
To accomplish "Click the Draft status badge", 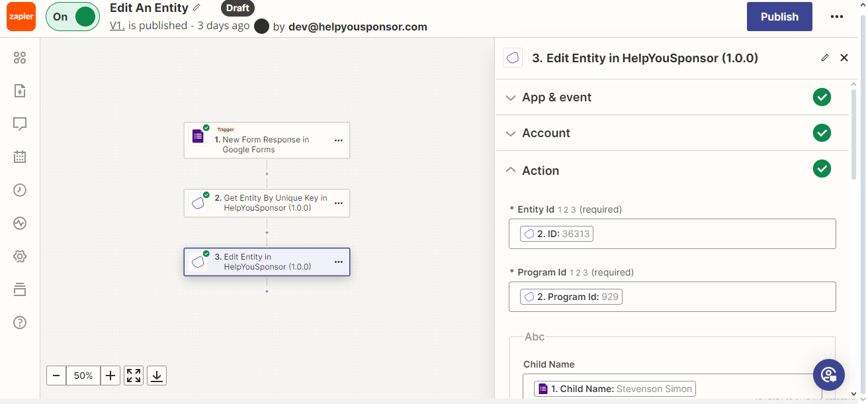I will pos(238,8).
